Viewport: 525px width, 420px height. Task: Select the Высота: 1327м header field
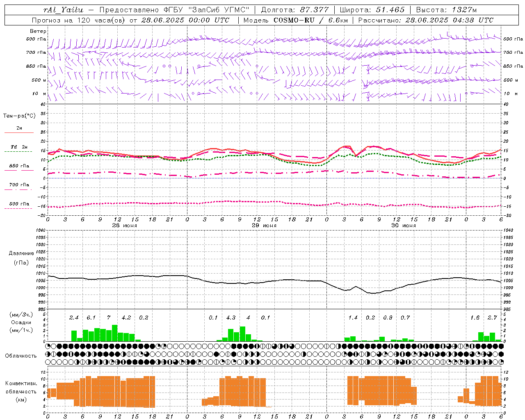click(x=446, y=10)
